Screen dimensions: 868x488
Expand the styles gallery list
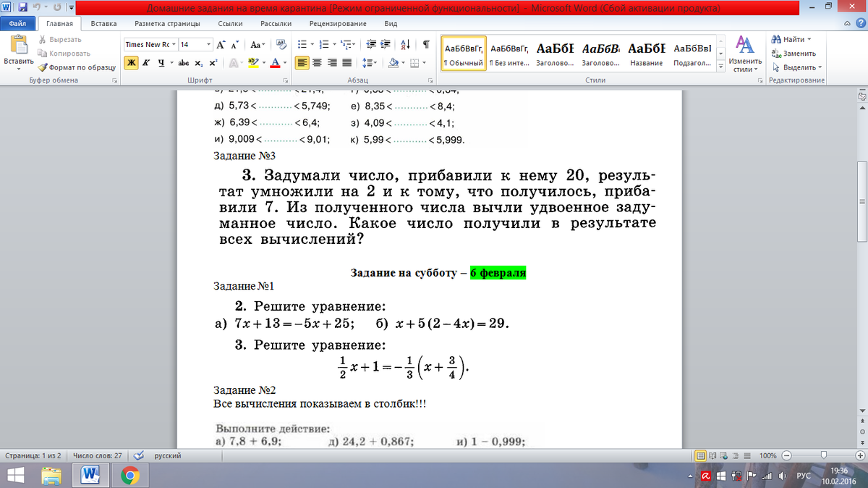pyautogui.click(x=720, y=67)
